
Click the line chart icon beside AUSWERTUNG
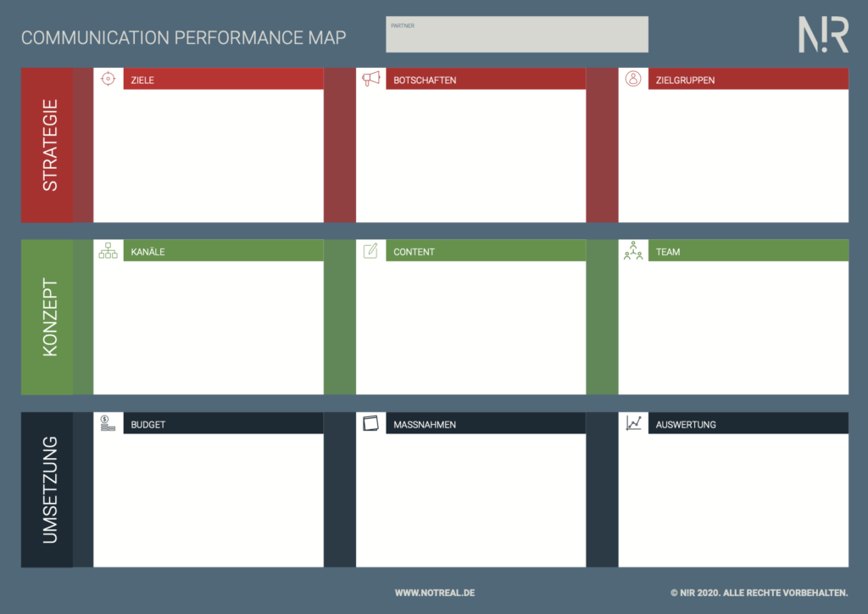tap(633, 423)
